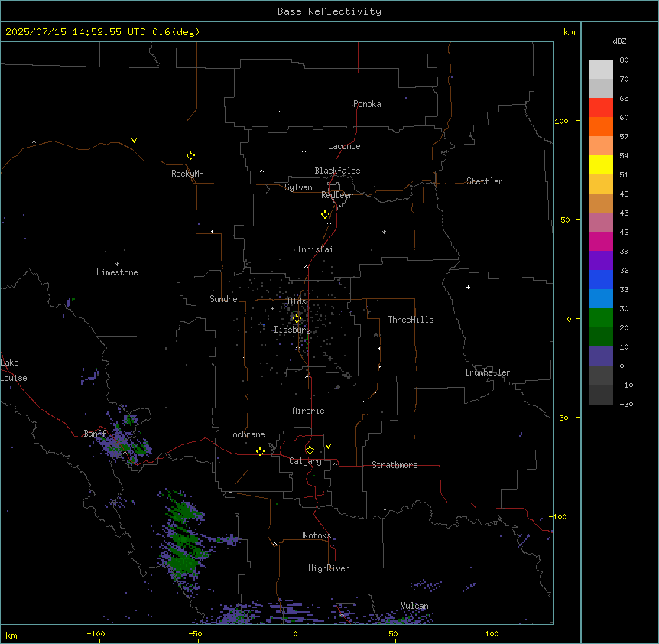659x644 pixels.
Task: Click the dBZ legend heading
Action: pos(619,41)
